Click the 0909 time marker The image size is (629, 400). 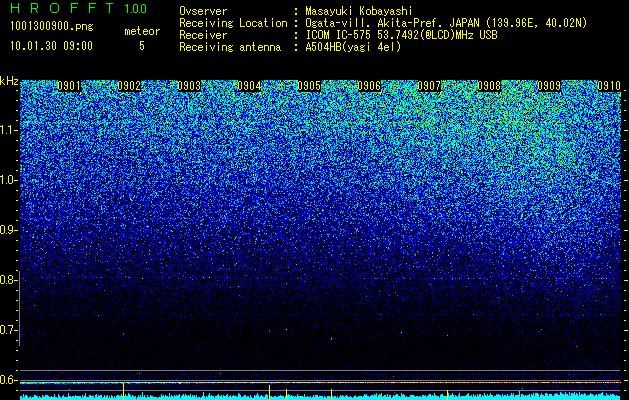[x=549, y=86]
